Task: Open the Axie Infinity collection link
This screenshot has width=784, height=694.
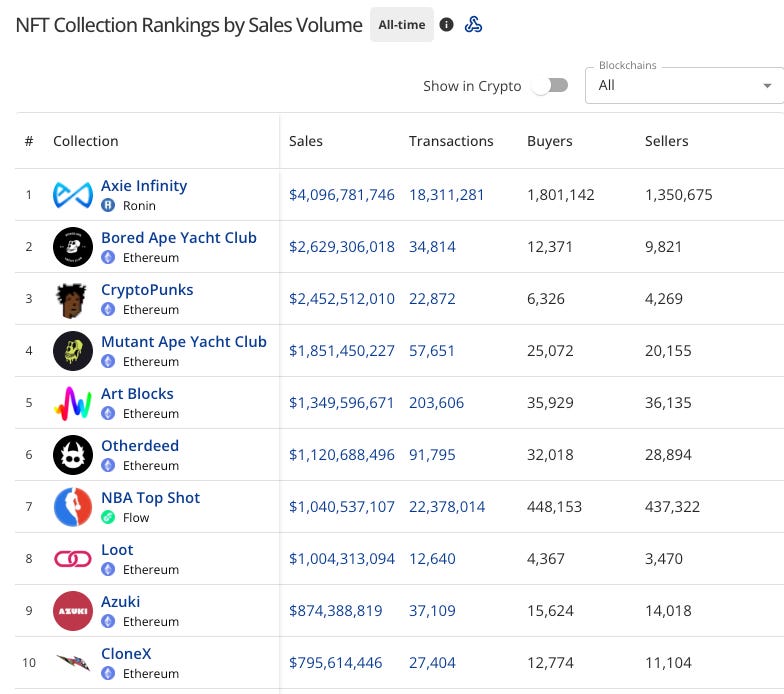Action: (x=144, y=186)
